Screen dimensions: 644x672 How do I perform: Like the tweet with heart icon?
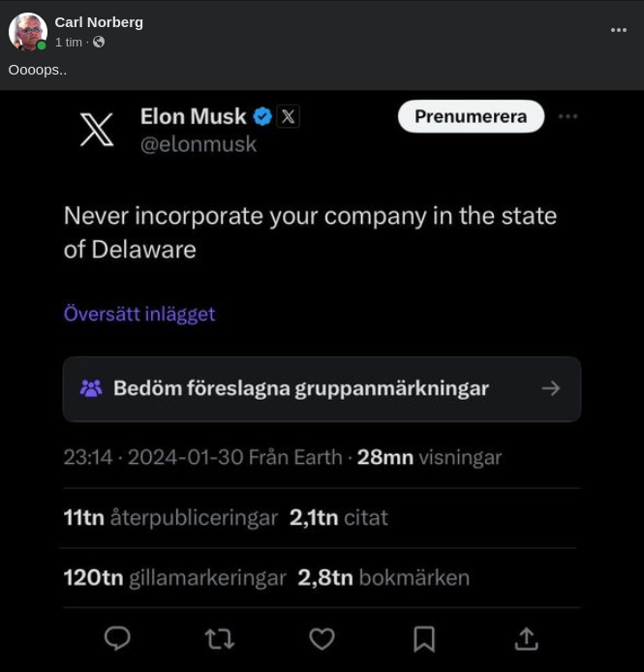[x=322, y=638]
